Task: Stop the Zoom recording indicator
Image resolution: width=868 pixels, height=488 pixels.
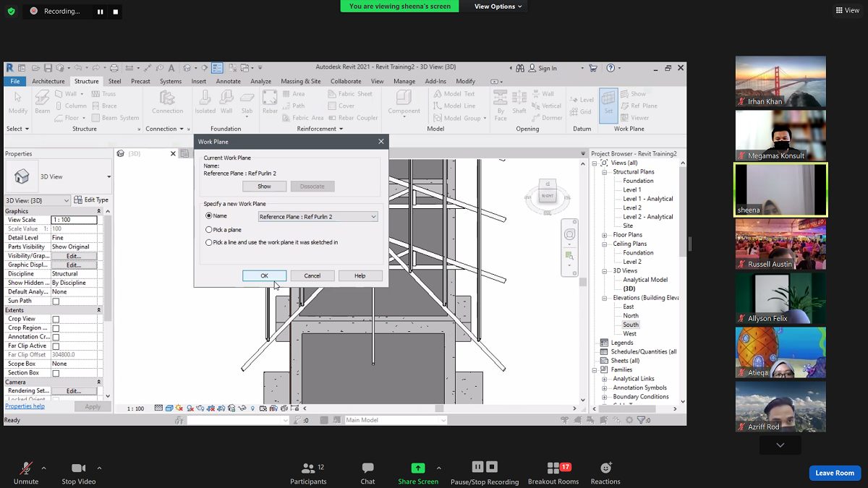Action: (x=115, y=12)
